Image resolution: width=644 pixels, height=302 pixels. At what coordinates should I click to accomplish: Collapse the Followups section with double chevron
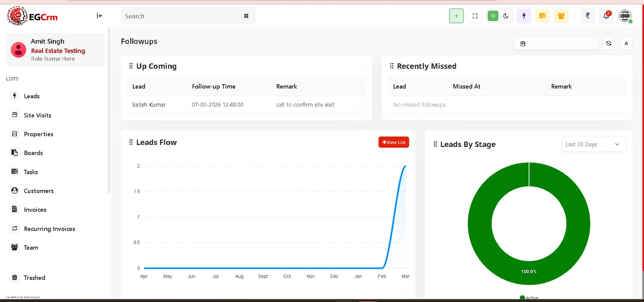click(x=626, y=43)
